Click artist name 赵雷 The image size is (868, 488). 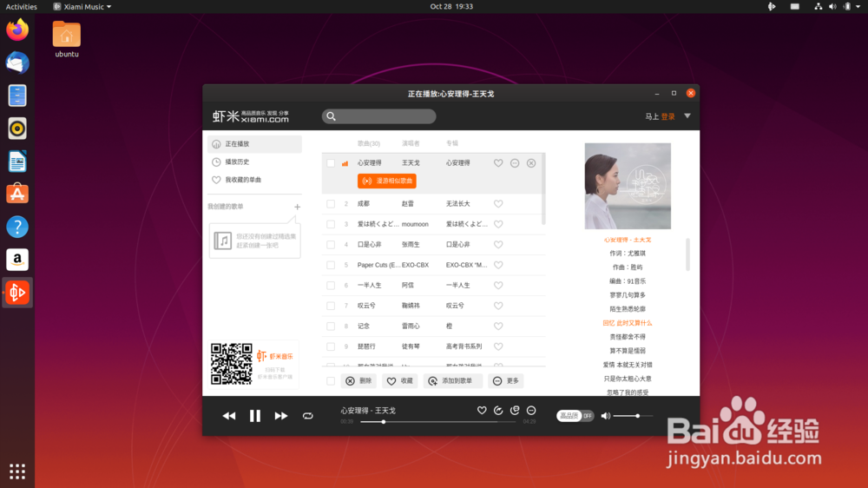(408, 204)
